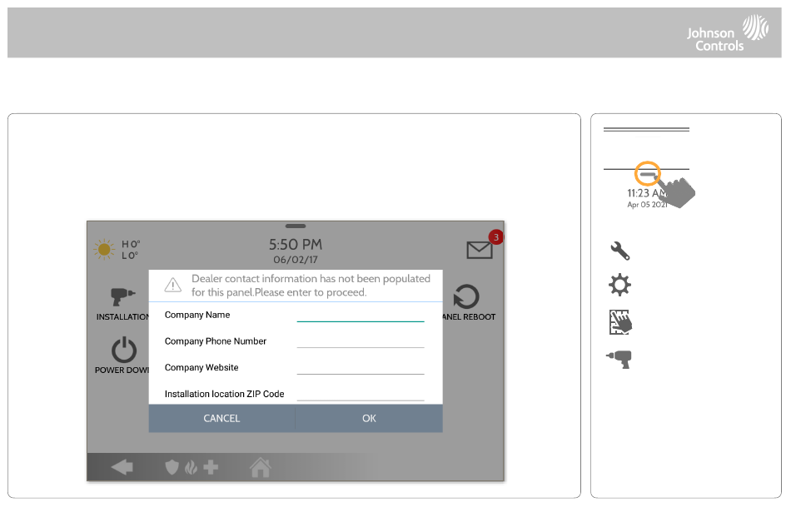Tap the sun weather icon

[x=104, y=249]
